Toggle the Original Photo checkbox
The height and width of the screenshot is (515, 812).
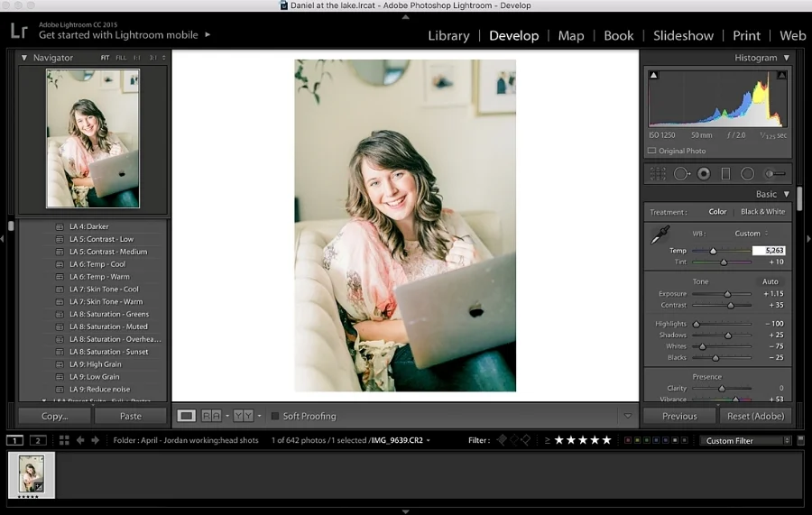pos(652,151)
